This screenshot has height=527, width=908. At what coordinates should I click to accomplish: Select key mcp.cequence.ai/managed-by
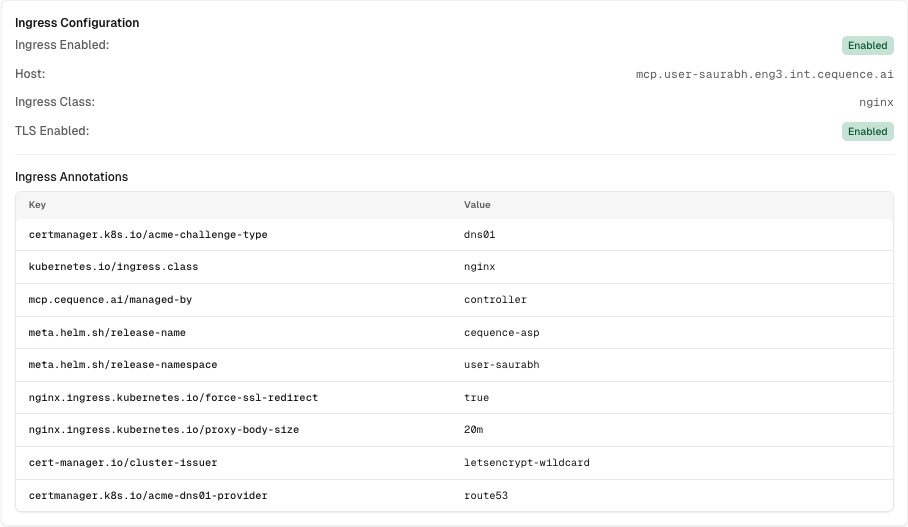[x=110, y=300]
